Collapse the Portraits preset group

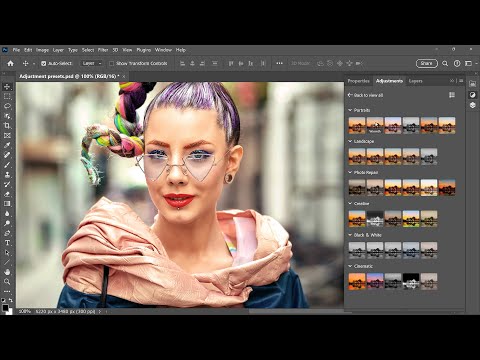click(350, 110)
